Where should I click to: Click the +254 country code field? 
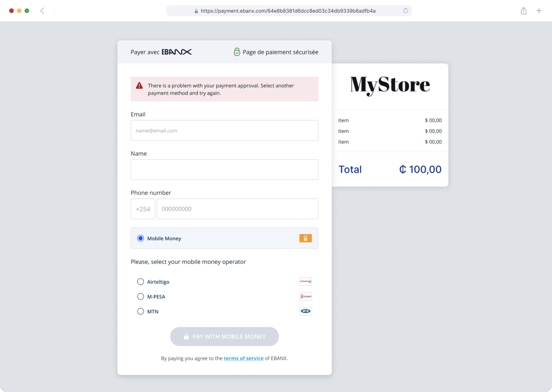coord(143,209)
